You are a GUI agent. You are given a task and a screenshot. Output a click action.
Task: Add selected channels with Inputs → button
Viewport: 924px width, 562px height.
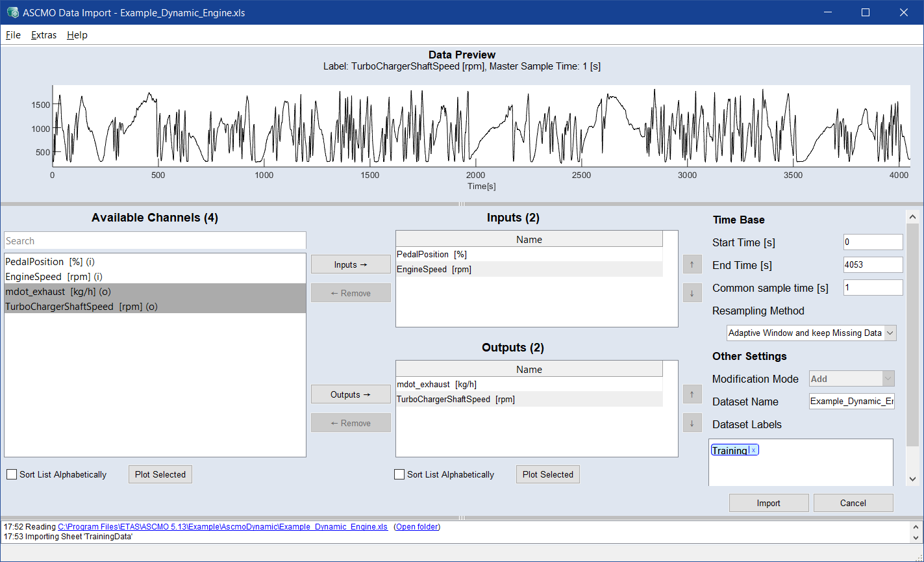(x=351, y=264)
